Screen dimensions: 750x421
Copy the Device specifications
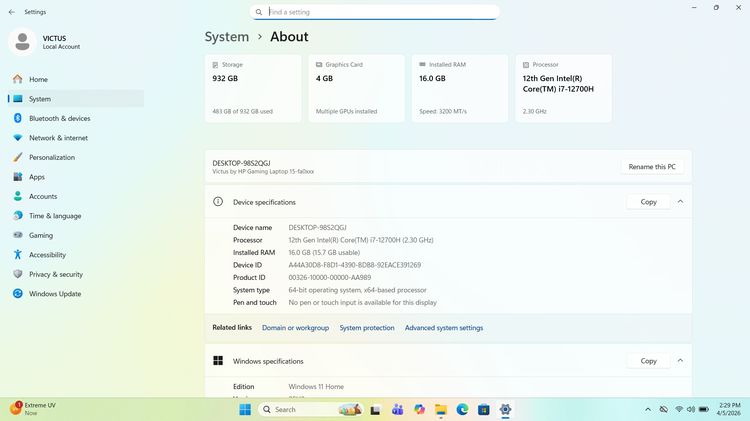point(648,202)
